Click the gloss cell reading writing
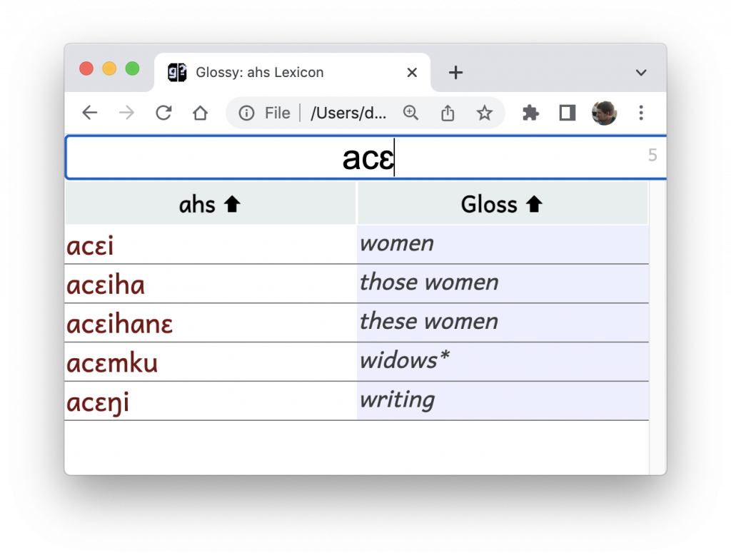 click(503, 401)
